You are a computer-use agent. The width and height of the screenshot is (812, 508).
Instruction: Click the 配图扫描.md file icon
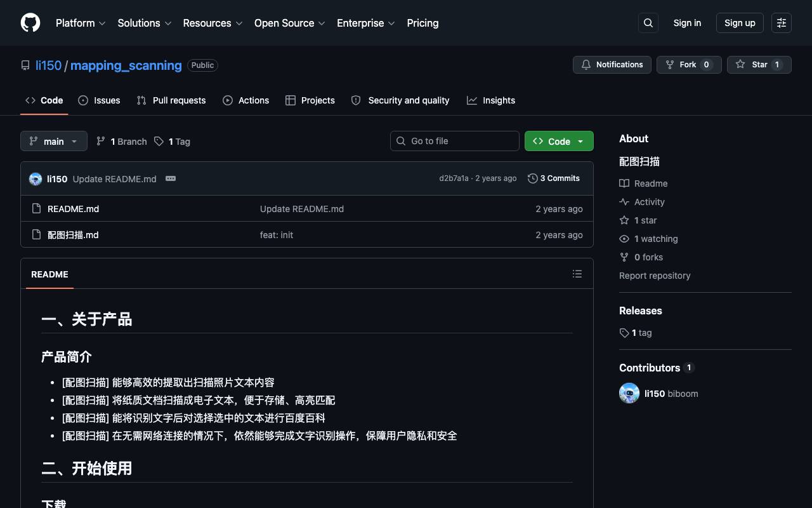point(36,235)
